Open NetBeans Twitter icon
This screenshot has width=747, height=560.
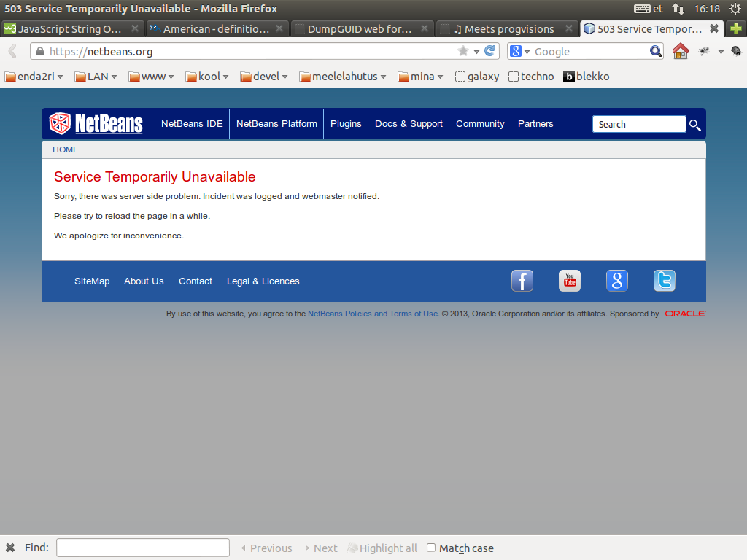664,281
